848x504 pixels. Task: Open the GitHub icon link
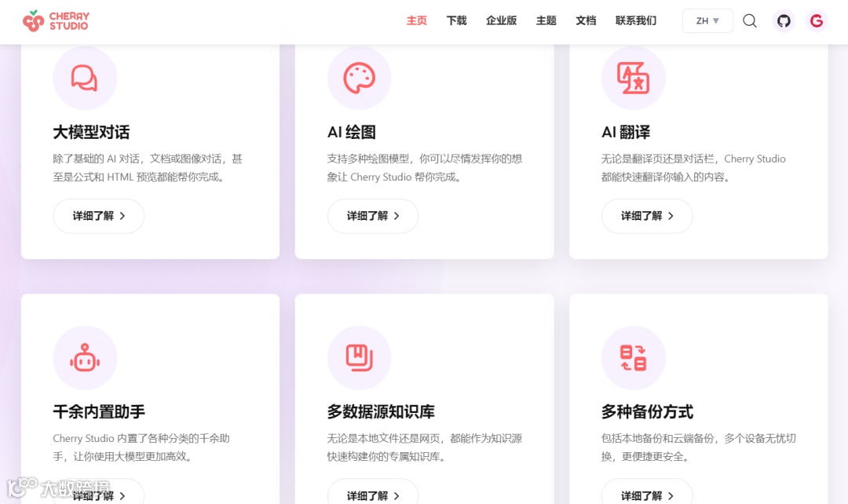pyautogui.click(x=784, y=21)
